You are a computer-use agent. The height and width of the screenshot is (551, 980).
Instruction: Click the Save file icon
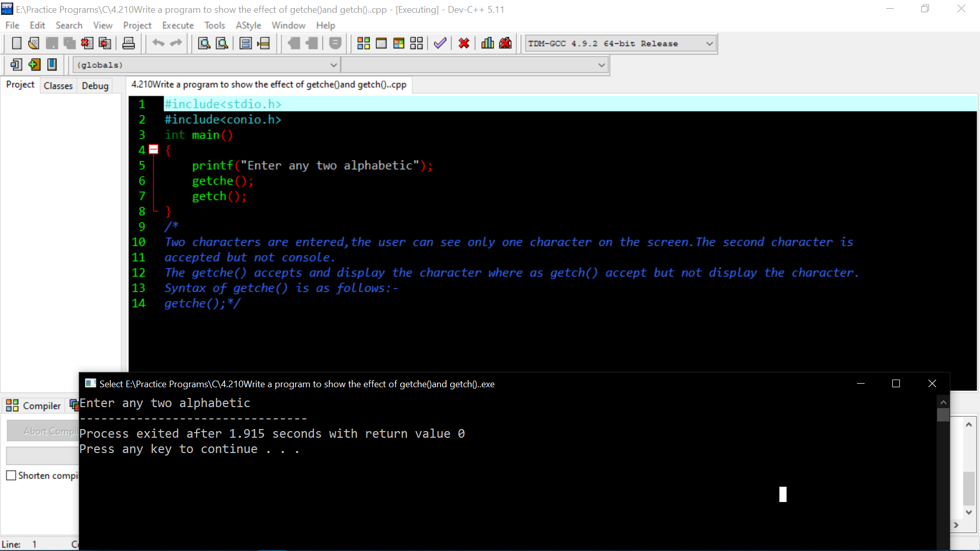tap(51, 43)
